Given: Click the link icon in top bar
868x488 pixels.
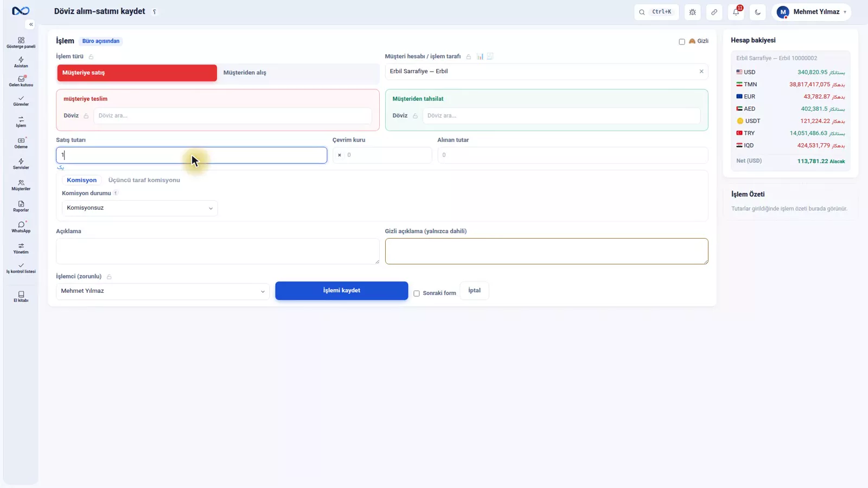Looking at the screenshot, I should (x=714, y=12).
